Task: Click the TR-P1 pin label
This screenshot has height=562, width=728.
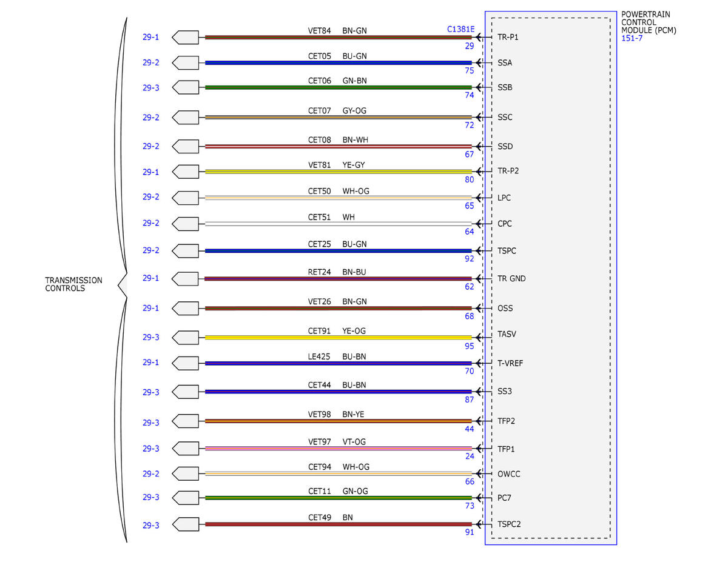Action: click(508, 37)
